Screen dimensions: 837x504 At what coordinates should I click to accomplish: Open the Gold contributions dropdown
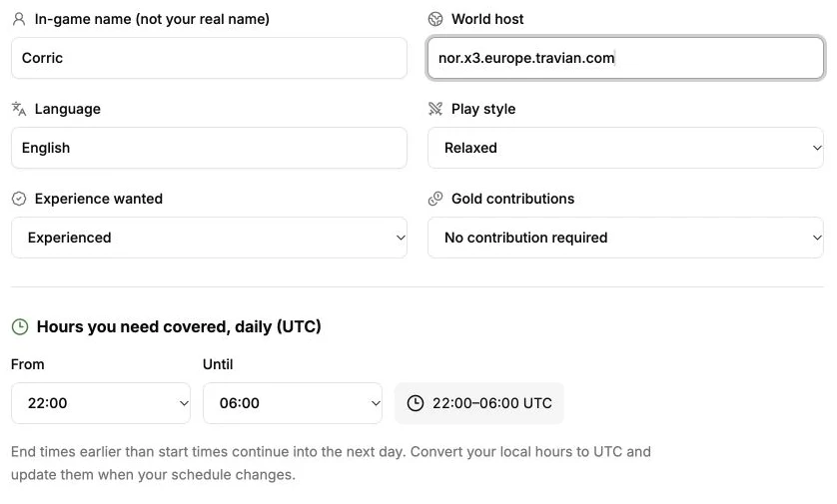(x=625, y=238)
